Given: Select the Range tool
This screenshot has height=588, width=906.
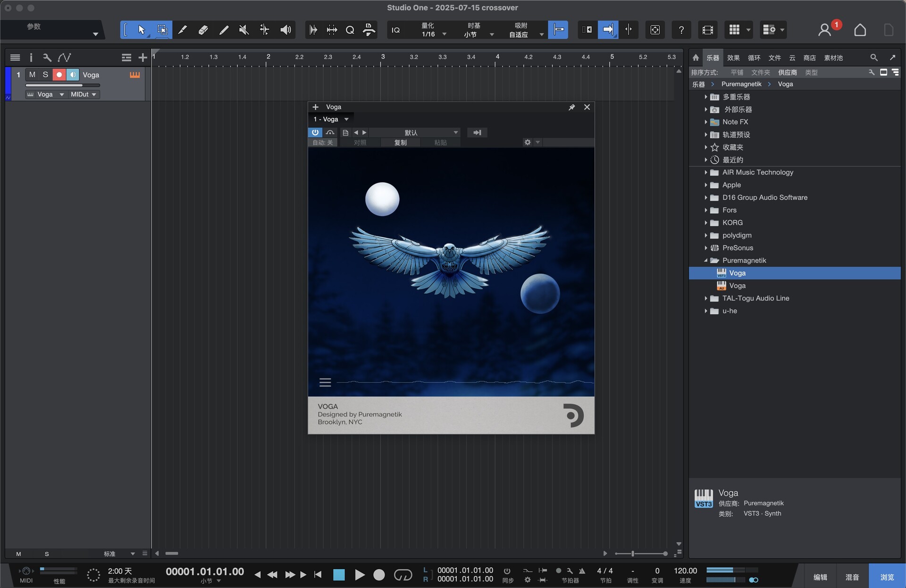Looking at the screenshot, I should [162, 30].
